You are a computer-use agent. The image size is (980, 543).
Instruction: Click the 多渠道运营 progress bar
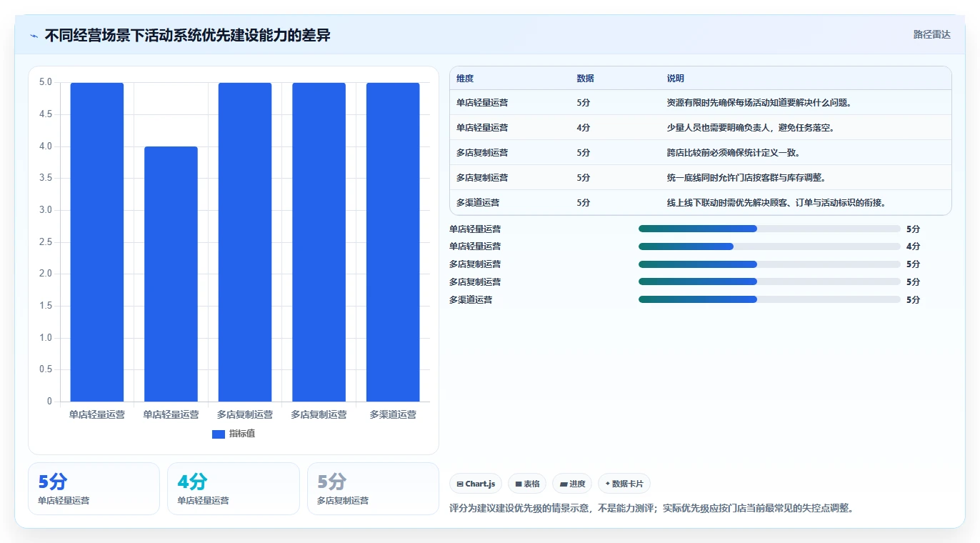click(x=769, y=299)
